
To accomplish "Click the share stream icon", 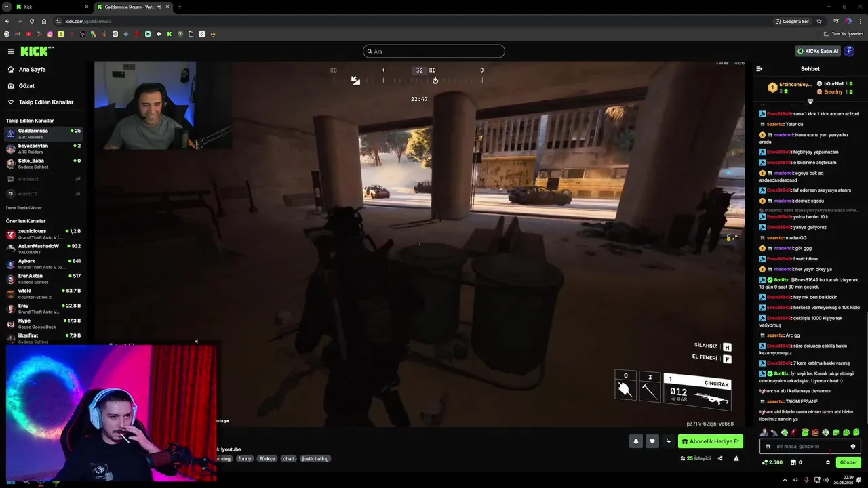I will coord(720,459).
